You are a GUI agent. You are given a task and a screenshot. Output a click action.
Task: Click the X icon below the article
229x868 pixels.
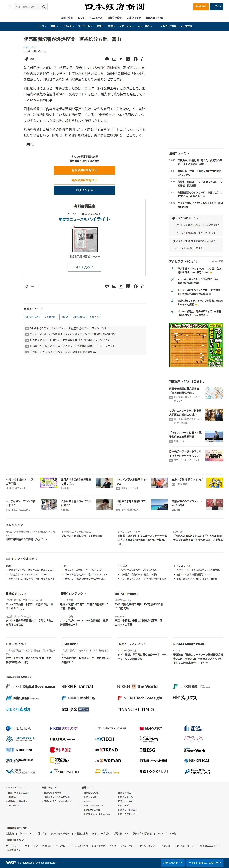pyautogui.click(x=128, y=286)
